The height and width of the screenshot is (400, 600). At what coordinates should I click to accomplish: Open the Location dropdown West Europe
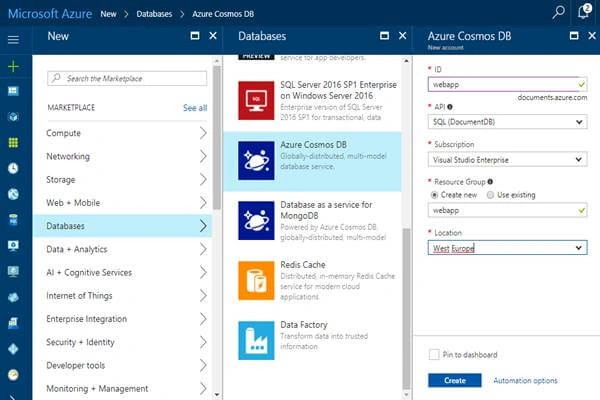(x=507, y=248)
